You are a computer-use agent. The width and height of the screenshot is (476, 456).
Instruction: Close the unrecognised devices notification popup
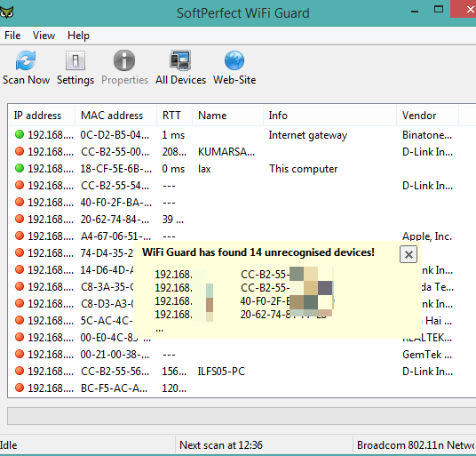click(x=409, y=254)
